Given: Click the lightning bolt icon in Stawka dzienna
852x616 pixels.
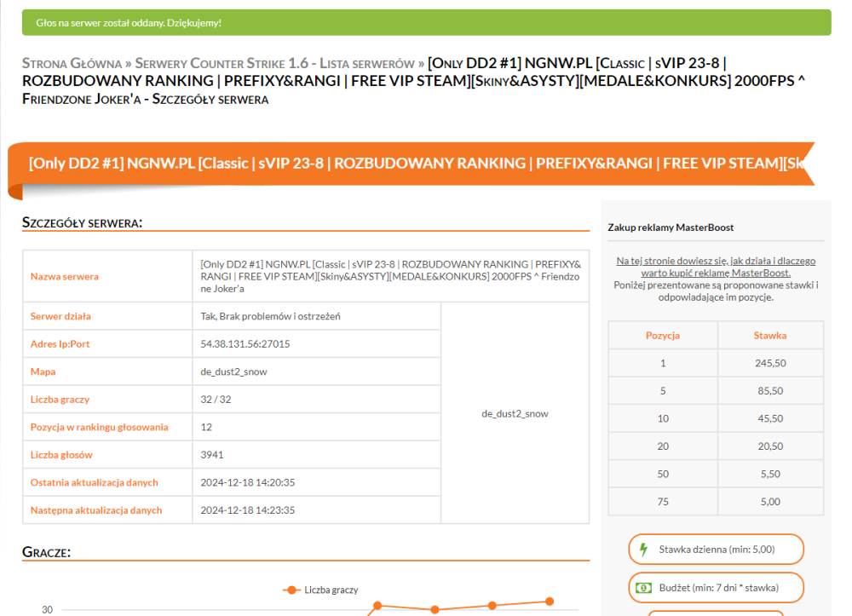Looking at the screenshot, I should pyautogui.click(x=643, y=550).
